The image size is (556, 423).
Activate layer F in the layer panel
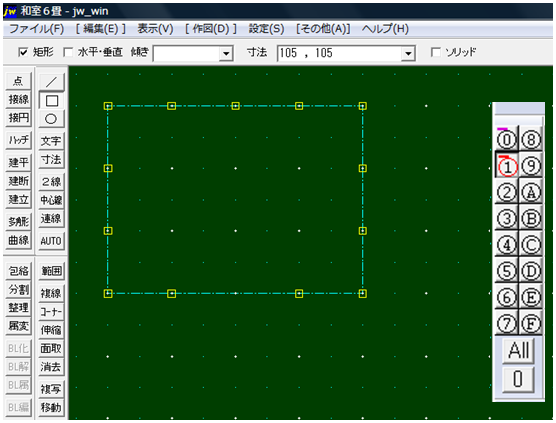(x=530, y=323)
